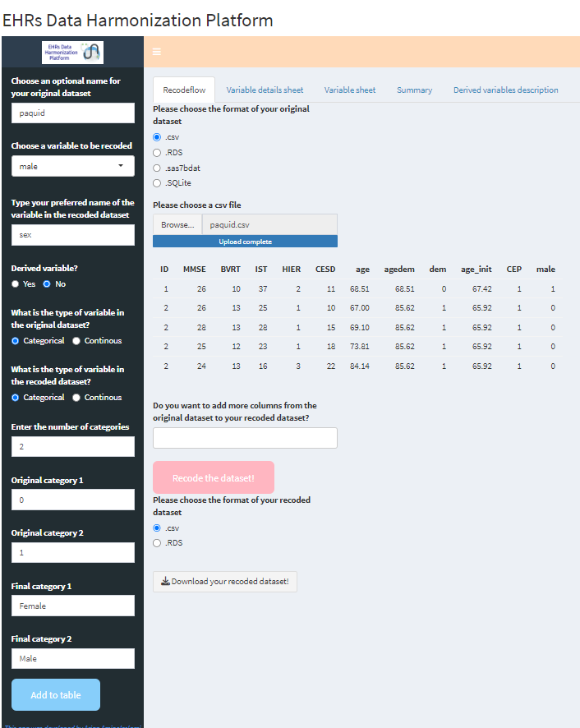Viewport: 580px width, 728px height.
Task: Open the Variable details sheet tab
Action: (265, 90)
